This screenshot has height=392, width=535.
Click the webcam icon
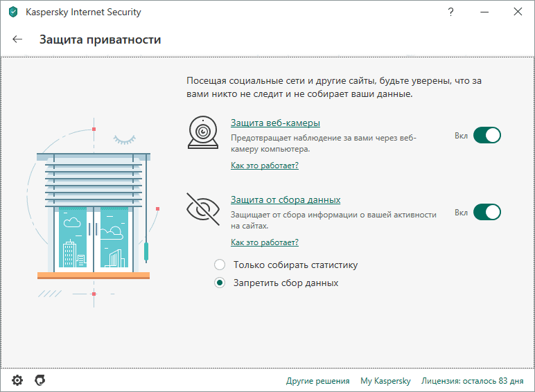click(203, 132)
